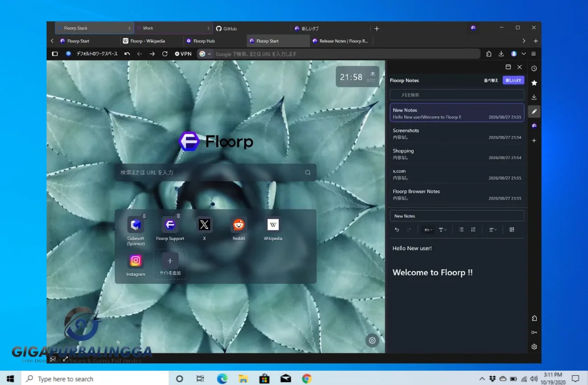Open the Floorp panel in the sidebar
Viewport: 588px width, 385px height.
[x=534, y=126]
